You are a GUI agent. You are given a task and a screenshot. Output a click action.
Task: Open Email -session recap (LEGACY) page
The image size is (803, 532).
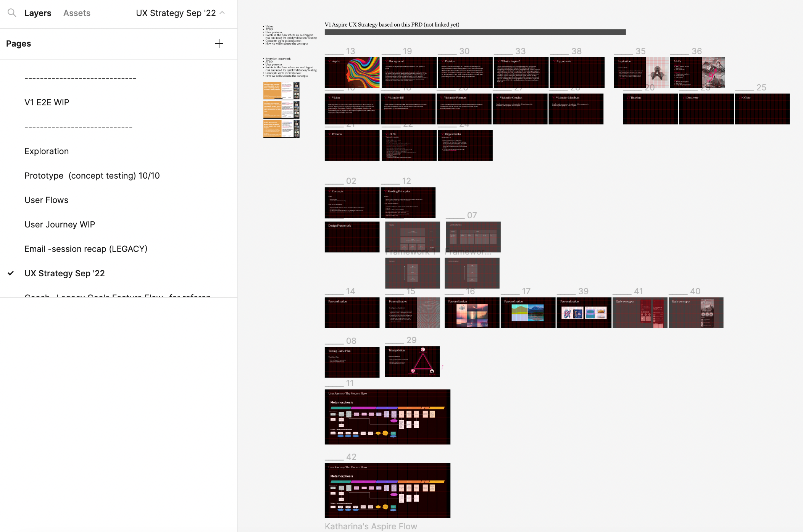86,249
